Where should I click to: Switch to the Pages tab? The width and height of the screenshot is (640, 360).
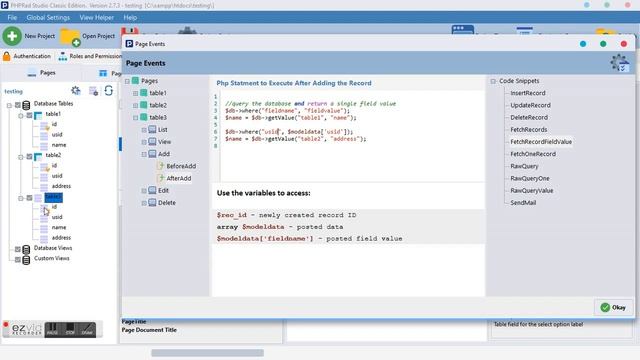click(42, 73)
